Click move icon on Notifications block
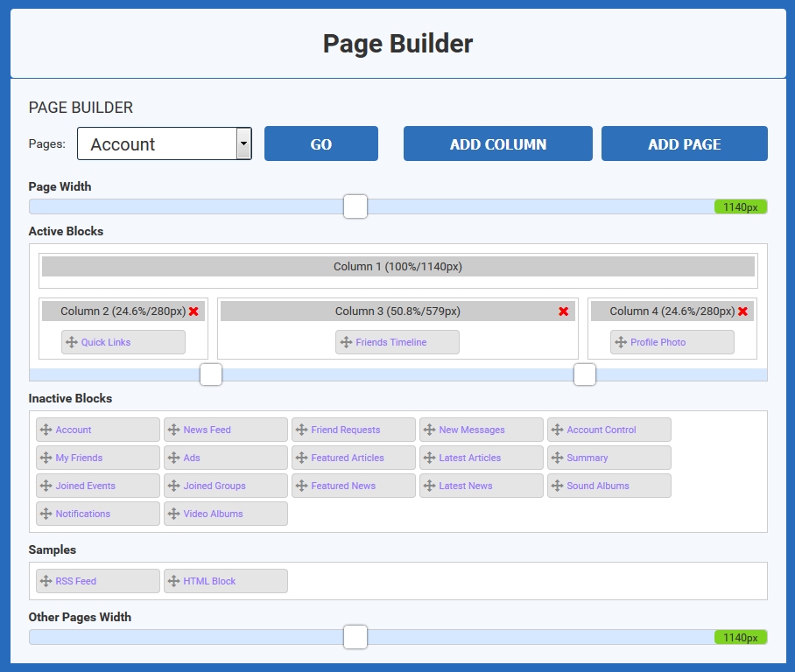795x672 pixels. pos(46,514)
